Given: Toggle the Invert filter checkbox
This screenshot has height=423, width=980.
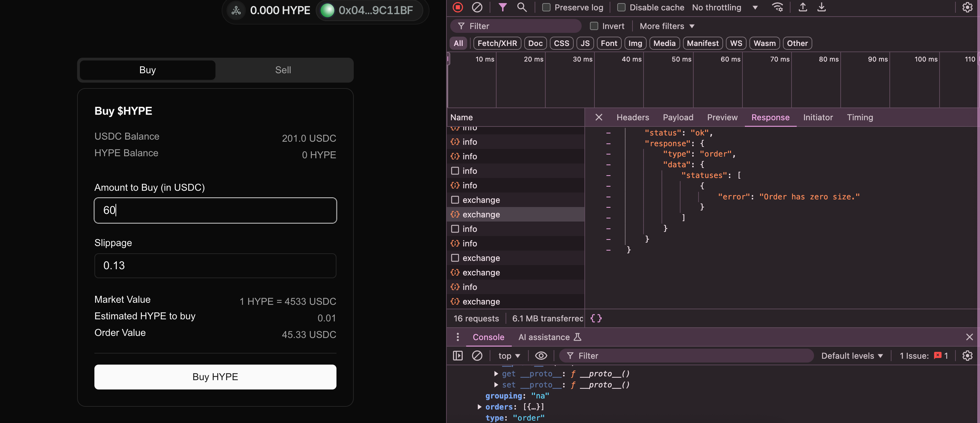Looking at the screenshot, I should [594, 26].
